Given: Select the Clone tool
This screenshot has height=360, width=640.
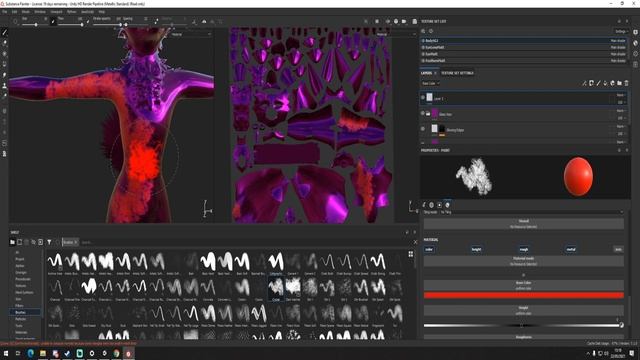Looking at the screenshot, I should click(4, 86).
